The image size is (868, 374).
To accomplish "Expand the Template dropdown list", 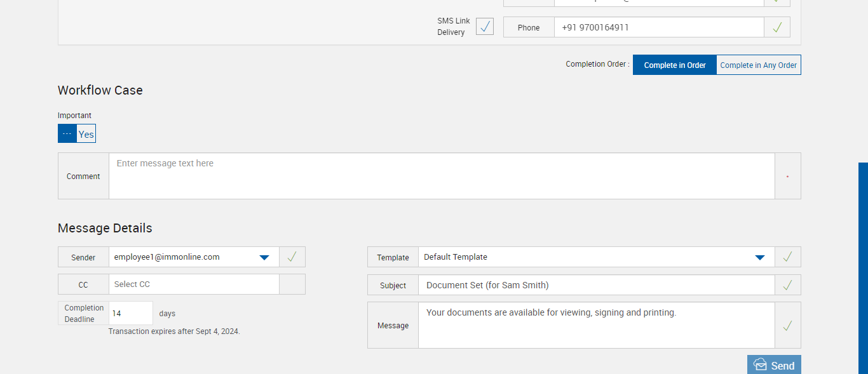I will tap(759, 257).
